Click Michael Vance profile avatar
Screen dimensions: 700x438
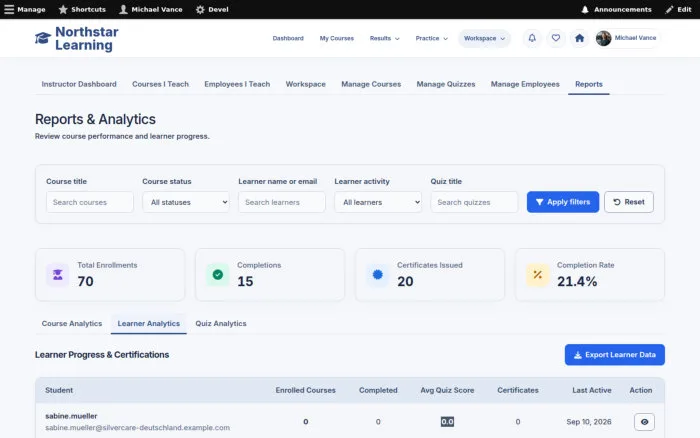604,38
